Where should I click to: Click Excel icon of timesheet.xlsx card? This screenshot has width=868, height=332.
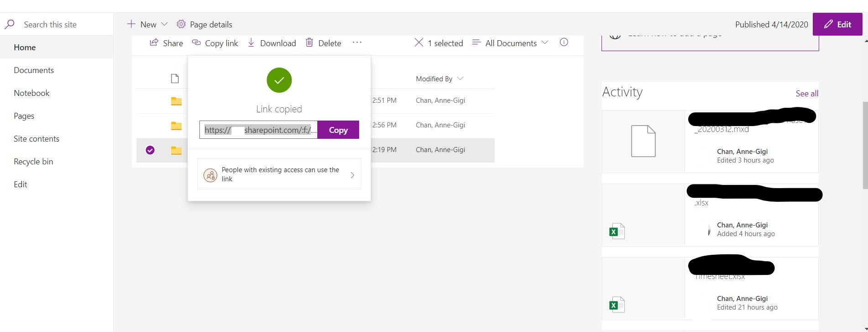click(x=617, y=305)
